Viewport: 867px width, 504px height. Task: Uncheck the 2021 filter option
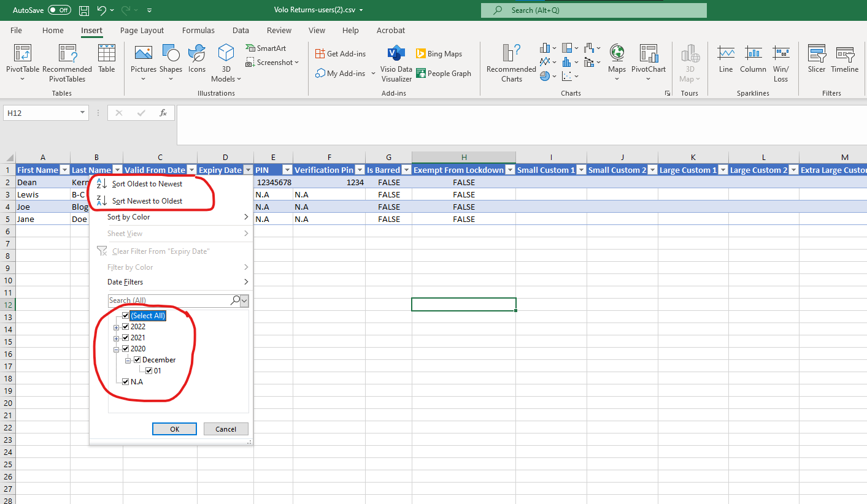126,337
